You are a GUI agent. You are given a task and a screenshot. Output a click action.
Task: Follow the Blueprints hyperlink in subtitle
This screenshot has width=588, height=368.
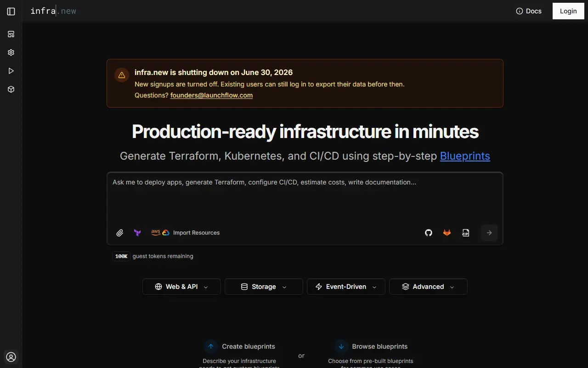[x=465, y=156]
